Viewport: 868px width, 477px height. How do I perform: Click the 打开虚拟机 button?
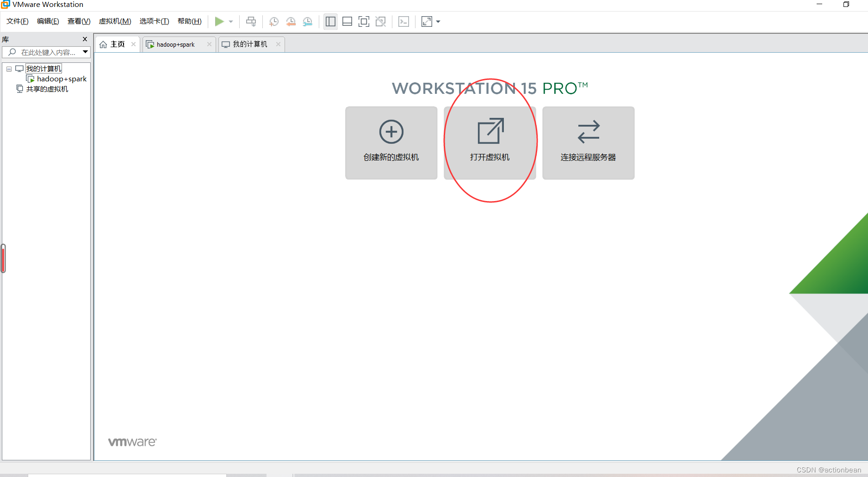tap(489, 143)
